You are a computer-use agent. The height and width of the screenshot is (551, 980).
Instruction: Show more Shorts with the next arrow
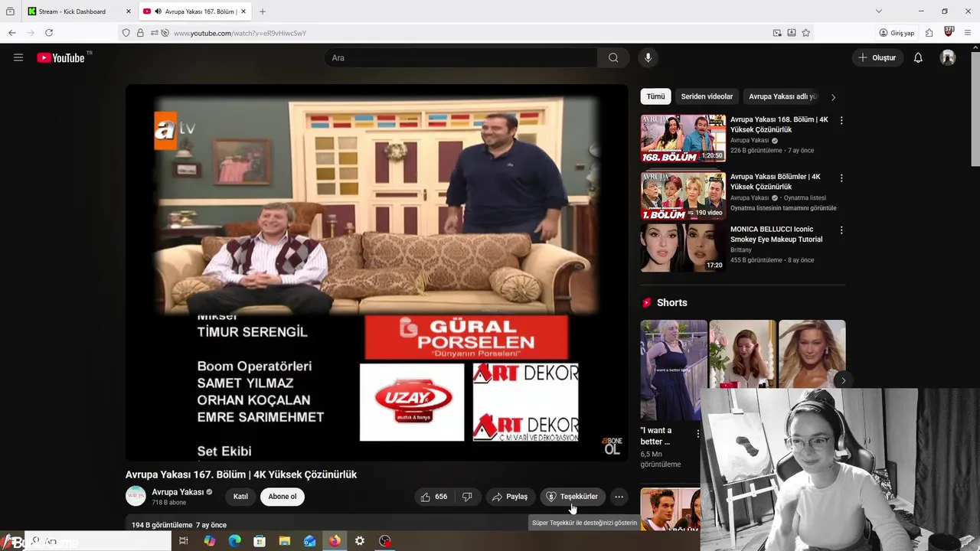(x=843, y=380)
